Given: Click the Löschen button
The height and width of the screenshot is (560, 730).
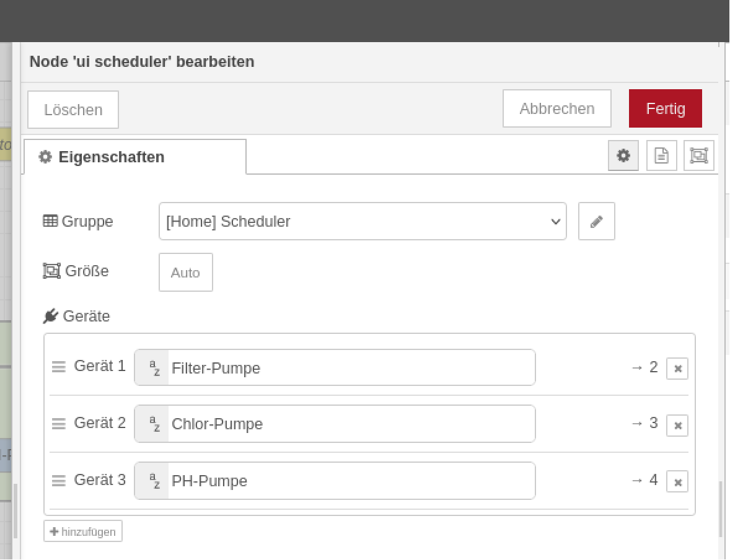Looking at the screenshot, I should tap(73, 110).
